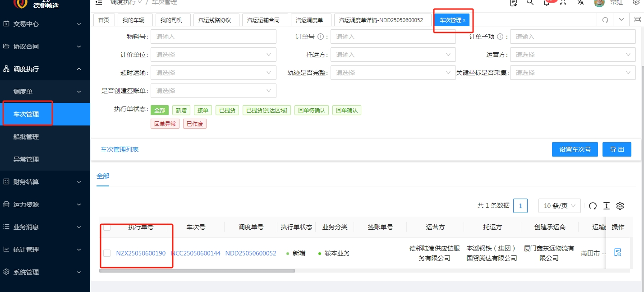Viewport: 644px width, 292px height.
Task: Open the user avatar menu
Action: 599,2
